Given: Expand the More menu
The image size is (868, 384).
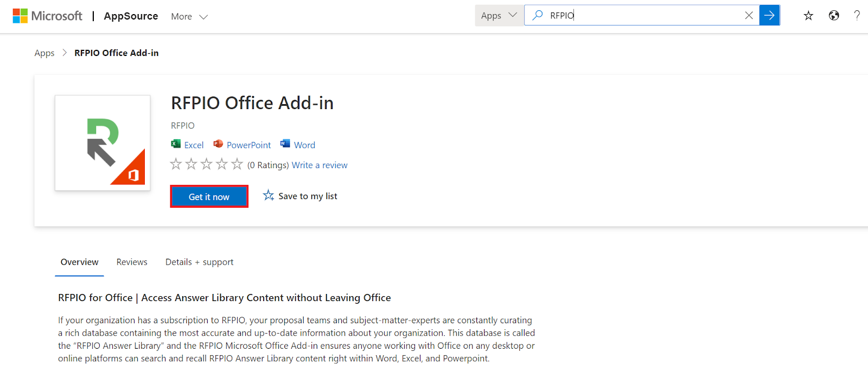Looking at the screenshot, I should (x=189, y=17).
